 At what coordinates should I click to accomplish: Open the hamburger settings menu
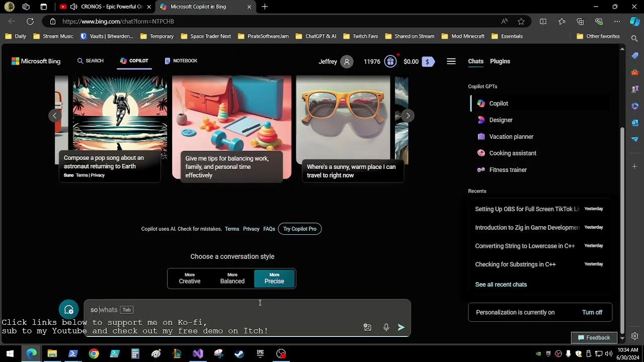coord(451,61)
